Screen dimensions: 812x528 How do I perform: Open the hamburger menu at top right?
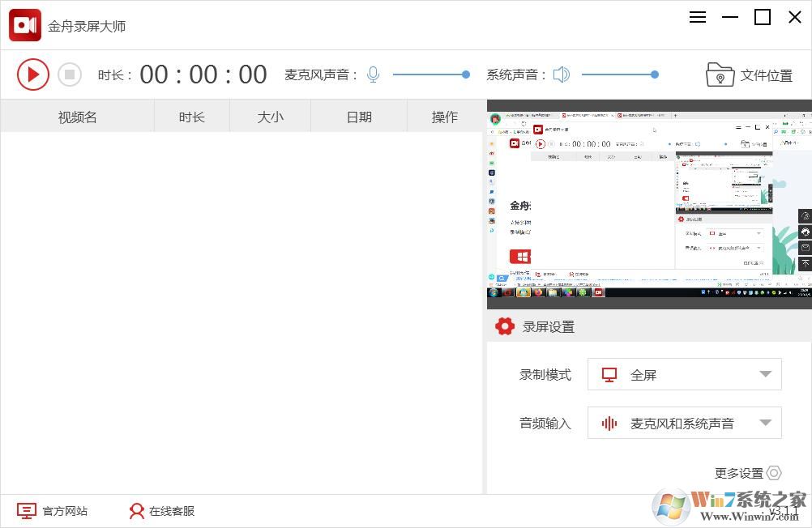(x=697, y=17)
